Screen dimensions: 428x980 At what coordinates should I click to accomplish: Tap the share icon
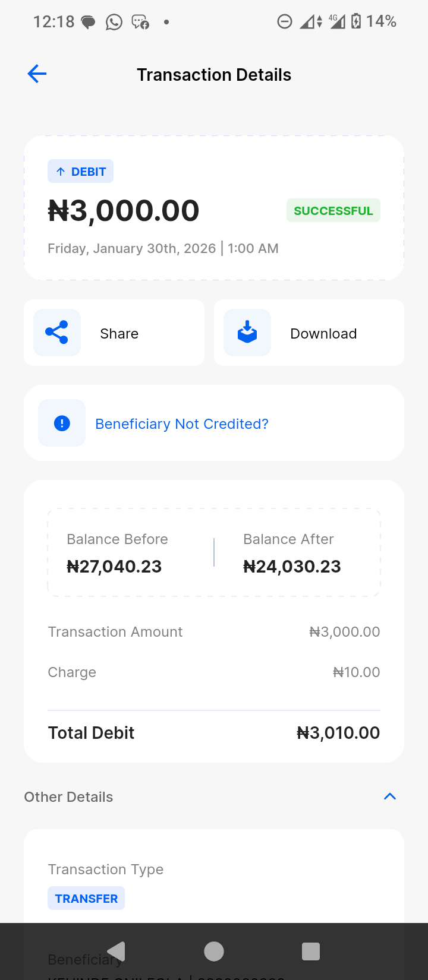[57, 333]
